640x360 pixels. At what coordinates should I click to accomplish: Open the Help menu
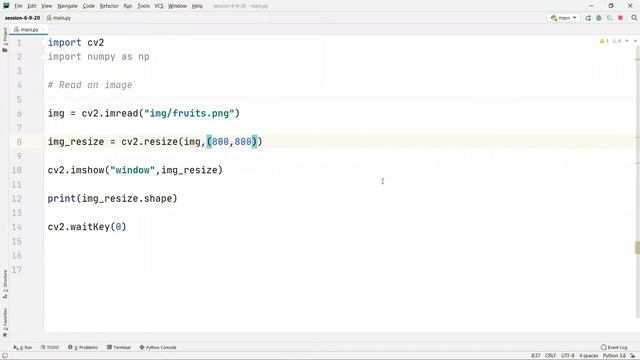(x=197, y=6)
